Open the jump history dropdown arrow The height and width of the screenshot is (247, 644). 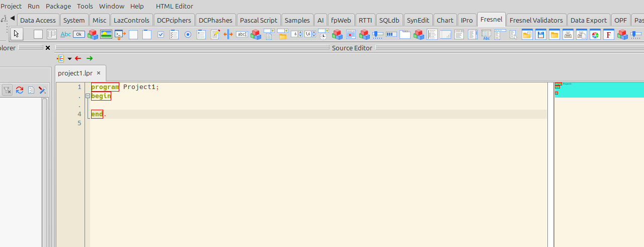69,59
